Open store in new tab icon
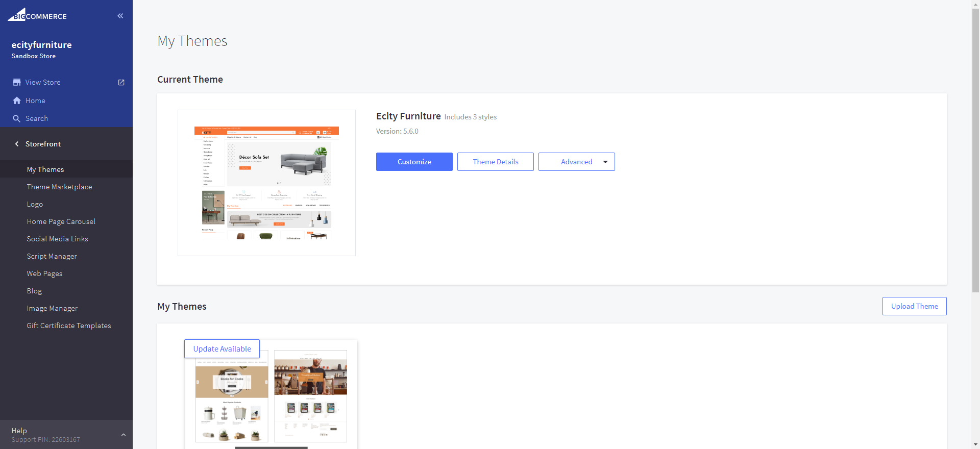The height and width of the screenshot is (449, 980). [x=121, y=82]
